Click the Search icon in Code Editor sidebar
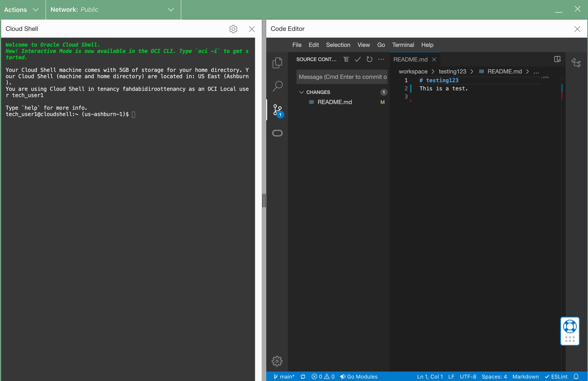The image size is (588, 381). (277, 86)
